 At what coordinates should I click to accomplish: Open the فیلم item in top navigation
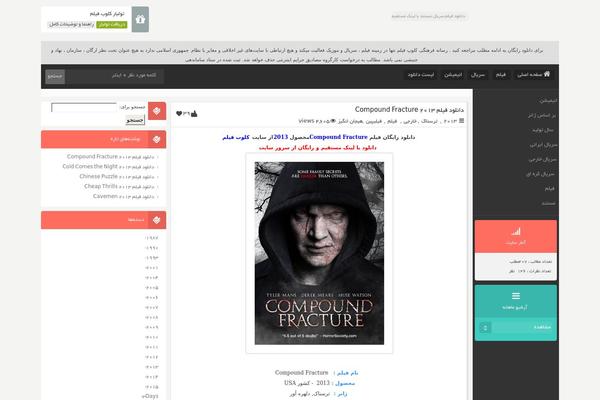pyautogui.click(x=501, y=75)
